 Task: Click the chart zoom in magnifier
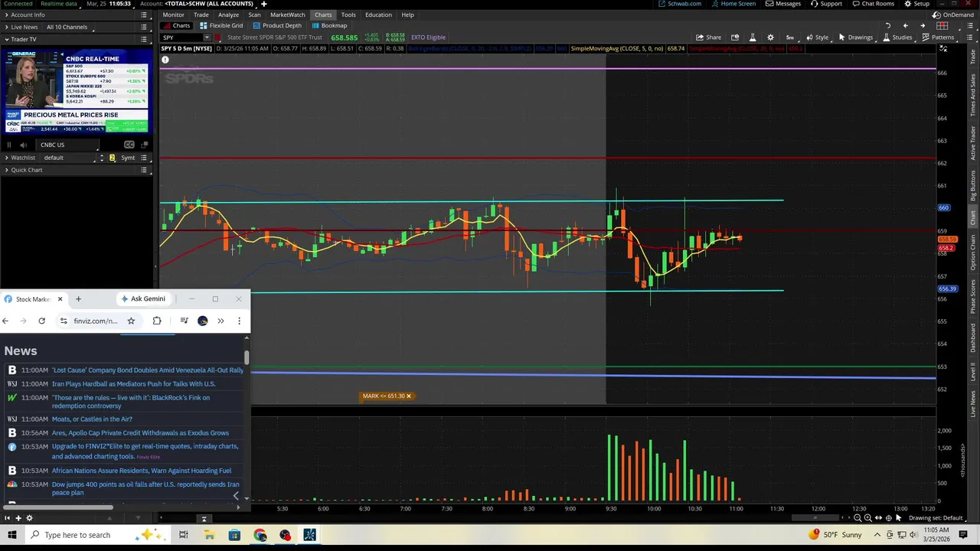pos(867,518)
